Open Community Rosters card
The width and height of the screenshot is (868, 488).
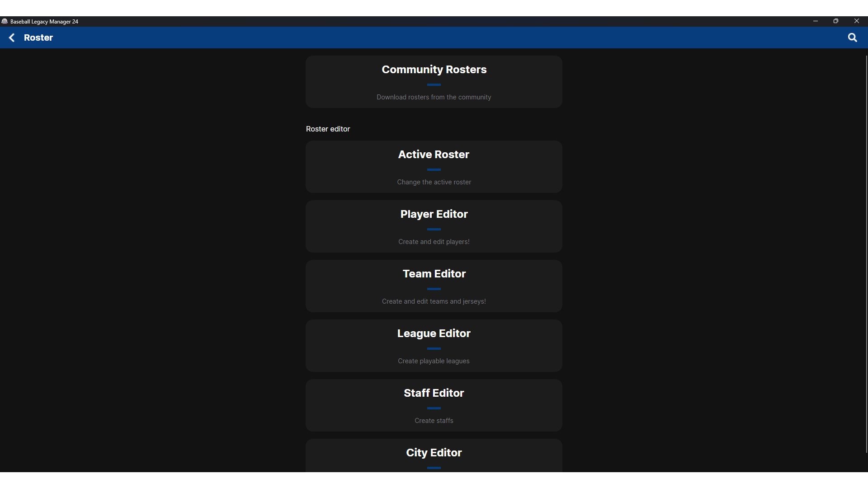434,82
